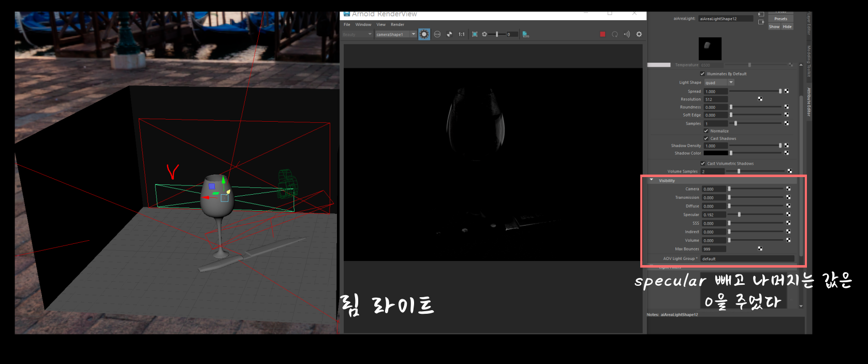Click the Camera visibility value field
Image resolution: width=868 pixels, height=364 pixels.
click(714, 189)
